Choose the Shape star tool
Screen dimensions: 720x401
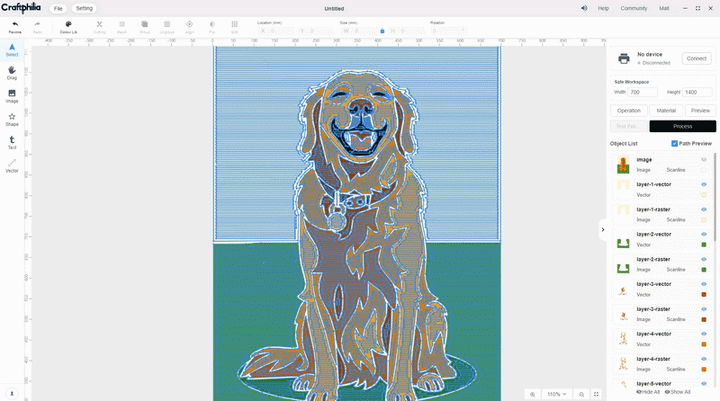12,119
